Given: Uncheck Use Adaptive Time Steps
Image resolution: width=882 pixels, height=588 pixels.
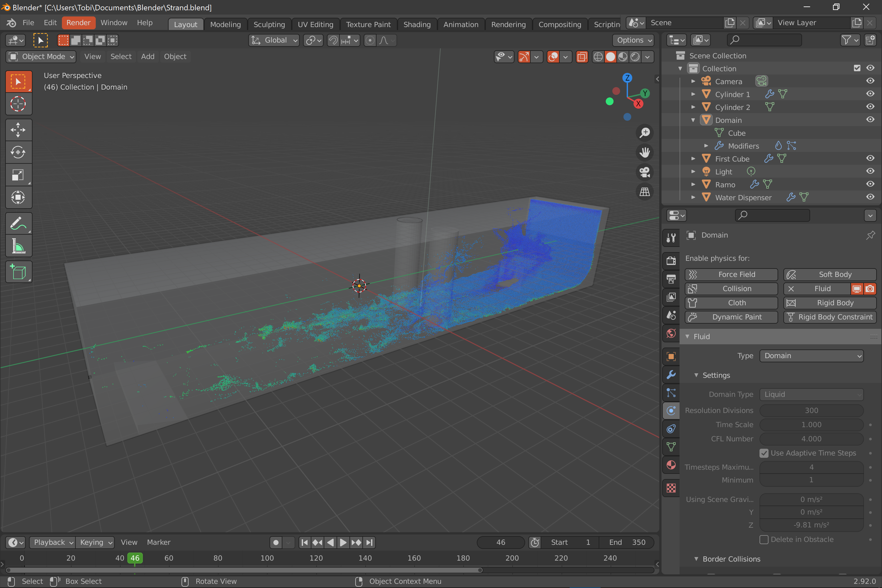Looking at the screenshot, I should (x=764, y=453).
